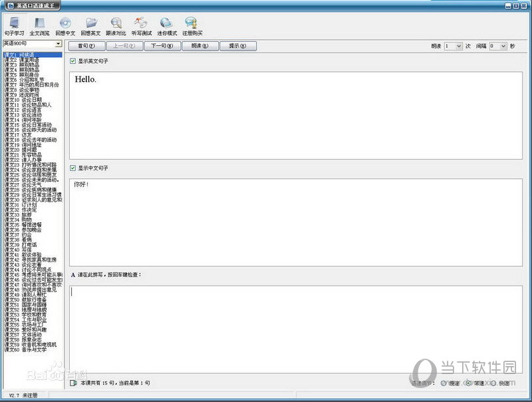
Task: Select the 快速 fast speed radio button
Action: coord(493,383)
